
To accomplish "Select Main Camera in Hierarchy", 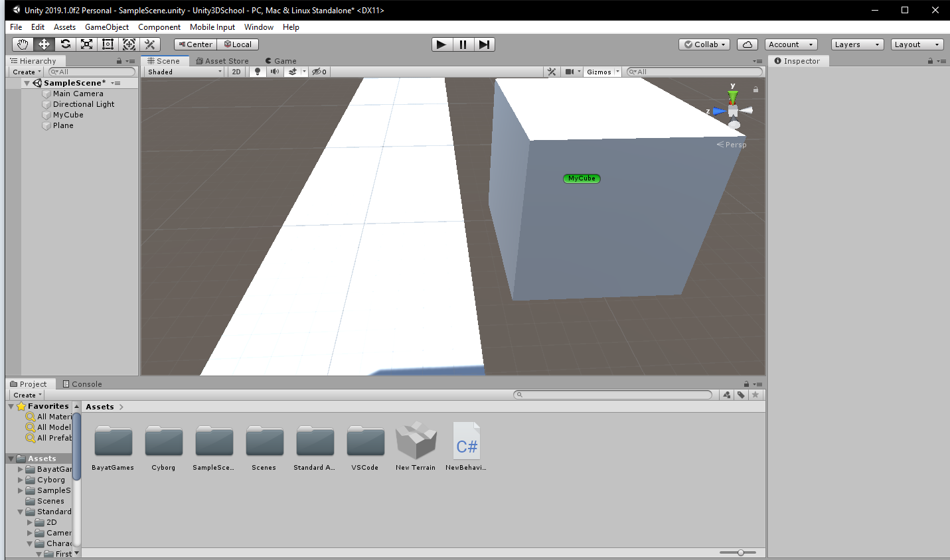I will point(78,94).
